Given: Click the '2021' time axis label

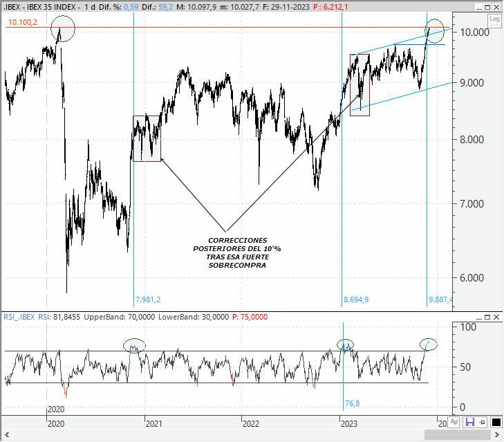Looking at the screenshot, I should (153, 423).
